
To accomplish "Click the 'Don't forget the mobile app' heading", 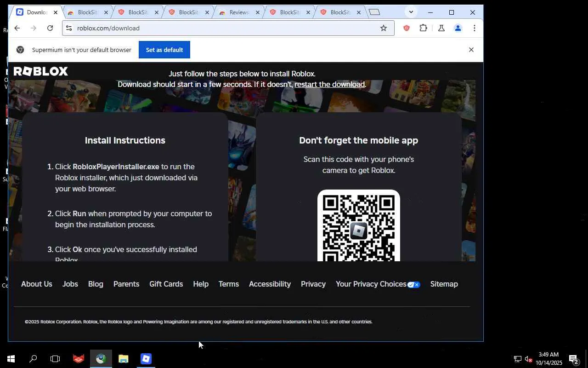I will point(359,140).
